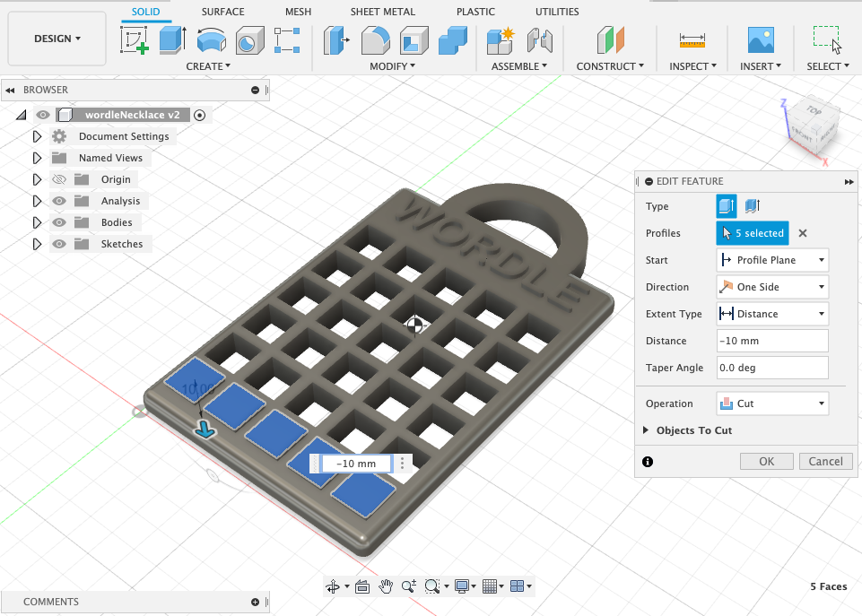The width and height of the screenshot is (862, 616).
Task: Click the 5 selected profiles button
Action: (x=753, y=233)
